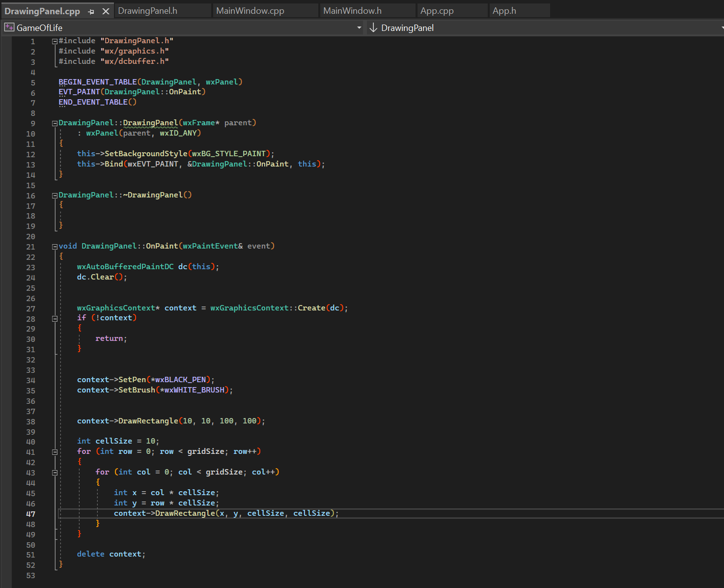Collapse the if (!context) block fold
The width and height of the screenshot is (724, 588).
55,318
